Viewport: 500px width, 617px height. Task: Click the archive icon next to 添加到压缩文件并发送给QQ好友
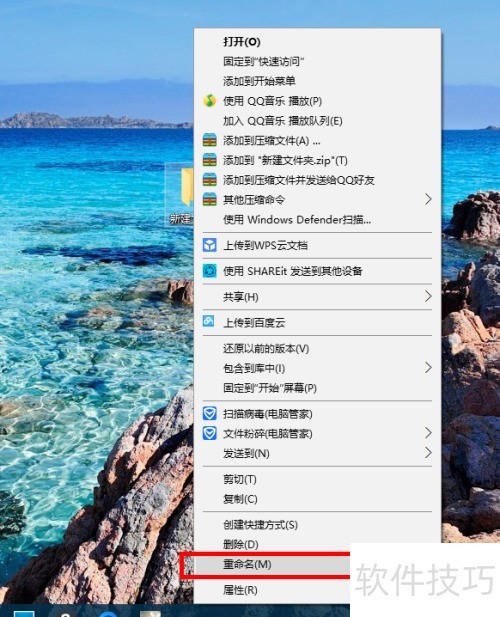(x=210, y=179)
